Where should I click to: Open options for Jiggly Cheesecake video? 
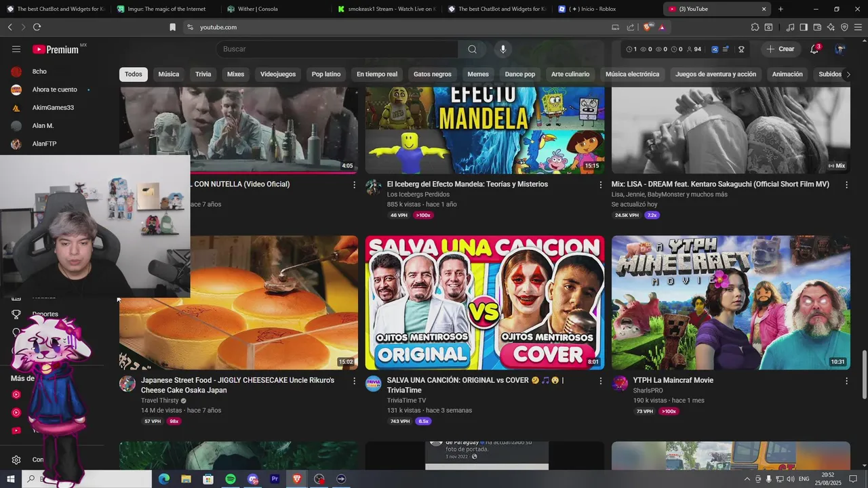tap(354, 381)
